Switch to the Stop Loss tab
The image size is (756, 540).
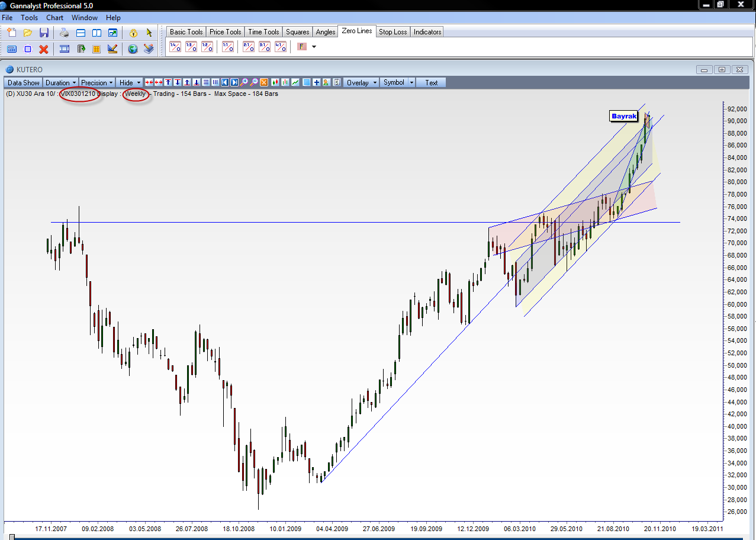click(393, 32)
